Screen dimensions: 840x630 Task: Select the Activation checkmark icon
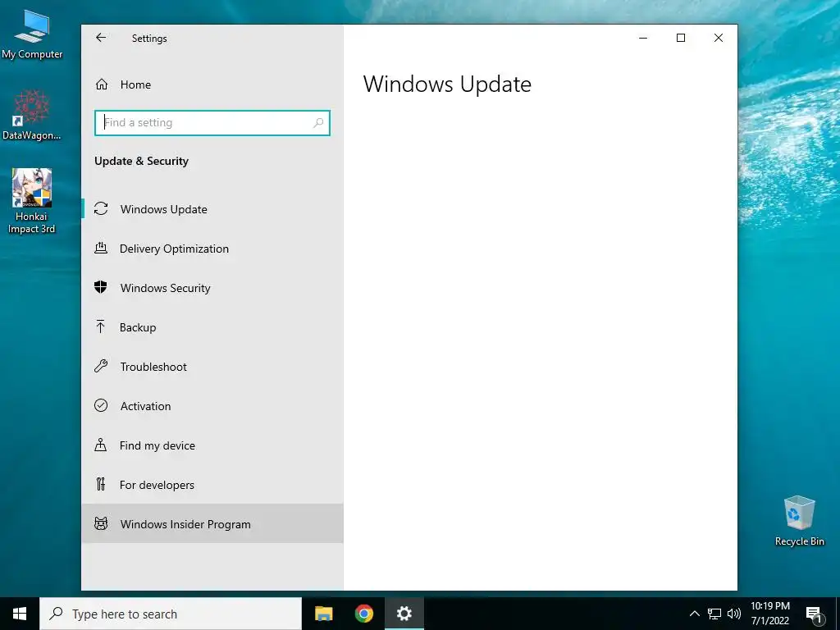(x=101, y=405)
